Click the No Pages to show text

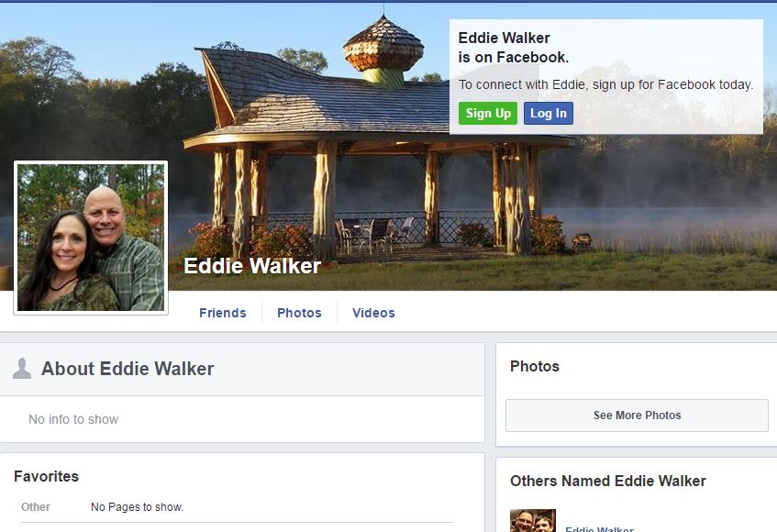pos(138,507)
